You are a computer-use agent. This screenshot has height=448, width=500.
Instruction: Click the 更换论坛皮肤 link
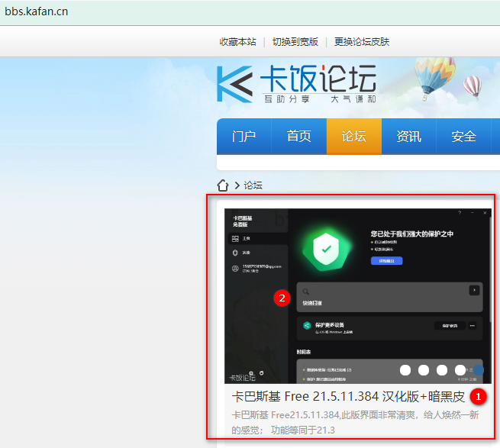coord(362,42)
